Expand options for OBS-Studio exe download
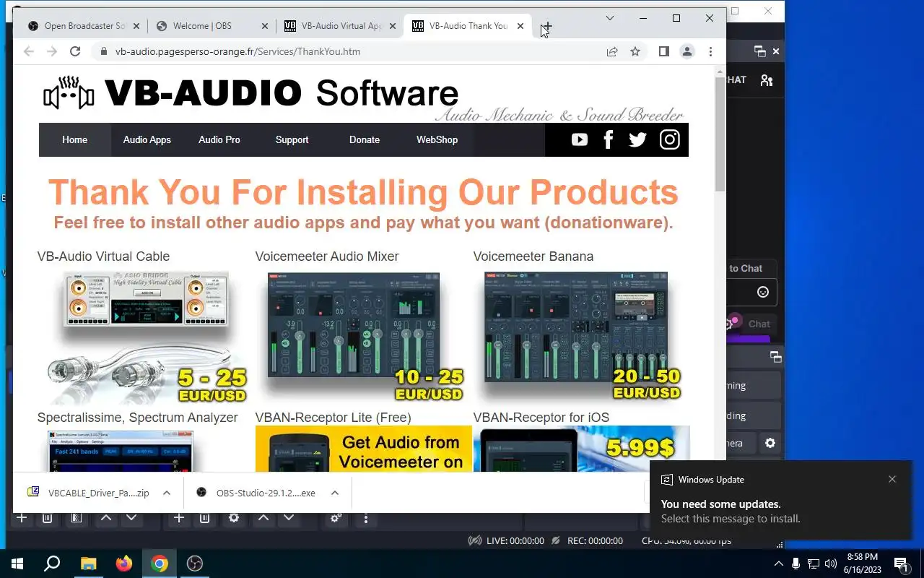924x578 pixels. pyautogui.click(x=335, y=493)
